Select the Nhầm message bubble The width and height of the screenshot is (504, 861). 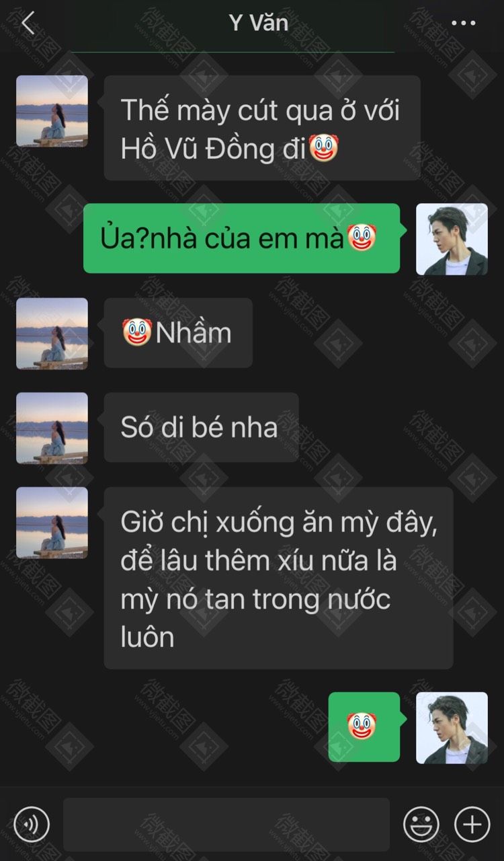[178, 333]
